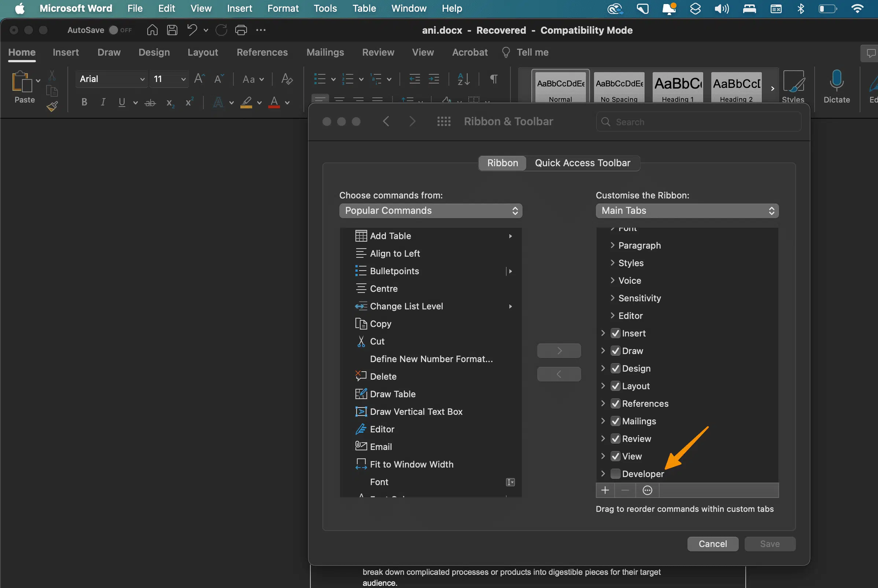The height and width of the screenshot is (588, 878).
Task: Open the Choose commands from dropdown
Action: (x=429, y=211)
